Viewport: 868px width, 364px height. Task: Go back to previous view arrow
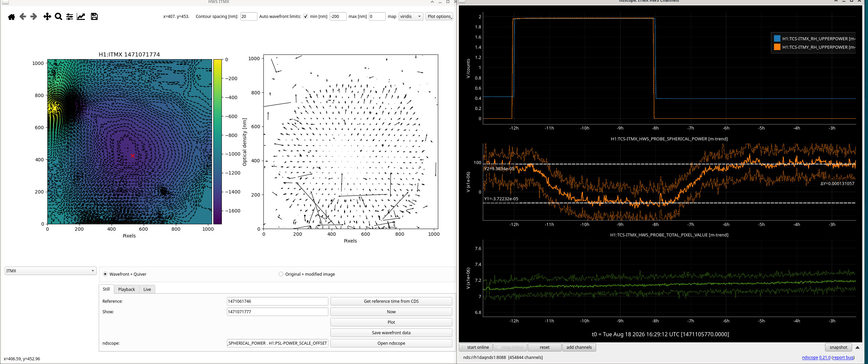pos(23,17)
